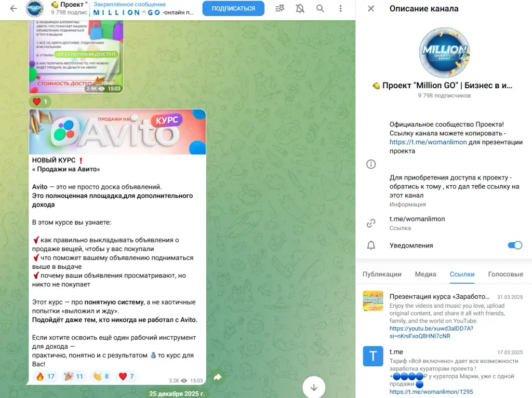The width and height of the screenshot is (532, 398).
Task: Close the Описание канала panel
Action: (371, 8)
